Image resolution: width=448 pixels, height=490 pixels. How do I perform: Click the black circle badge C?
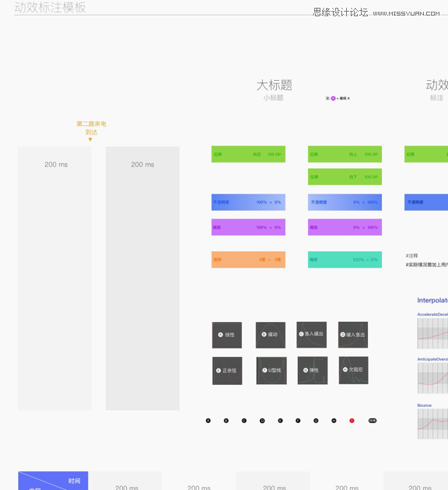[x=244, y=421]
